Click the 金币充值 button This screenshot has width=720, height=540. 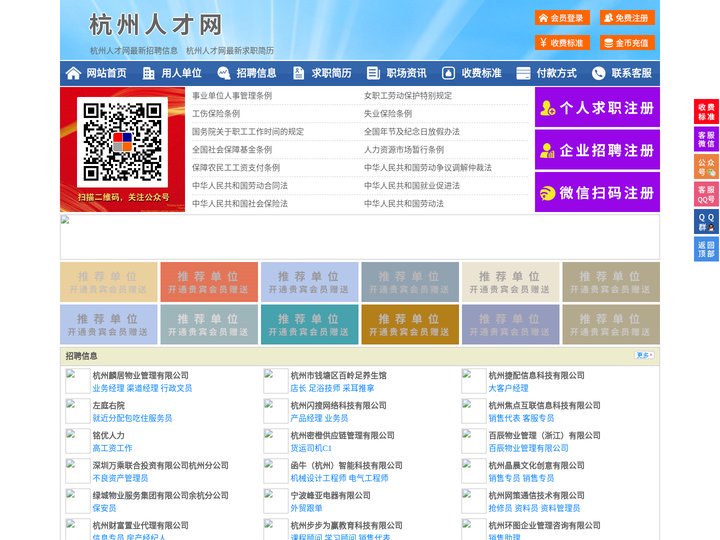627,43
